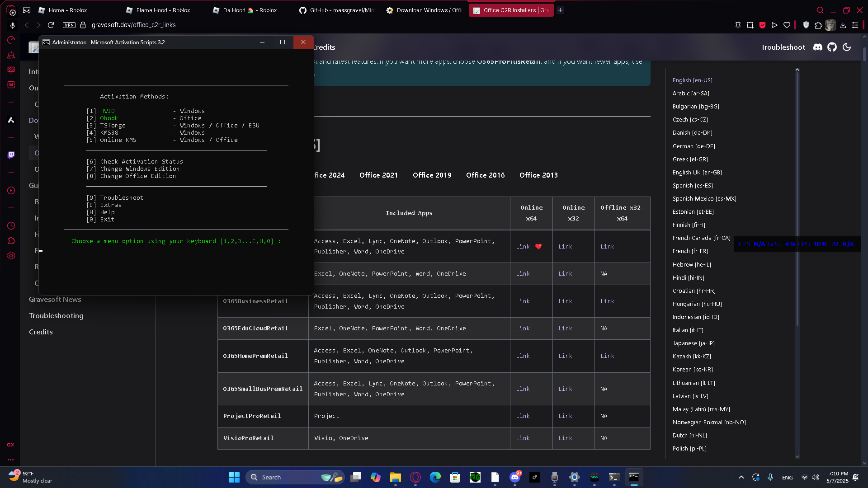868x488 pixels.
Task: Click the reload page button
Action: (x=51, y=25)
